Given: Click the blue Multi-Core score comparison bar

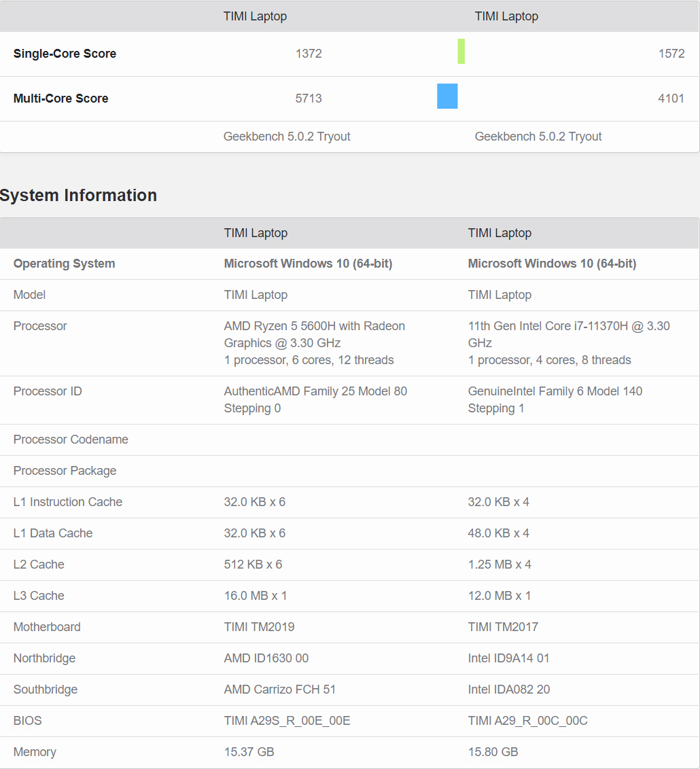Looking at the screenshot, I should [447, 96].
